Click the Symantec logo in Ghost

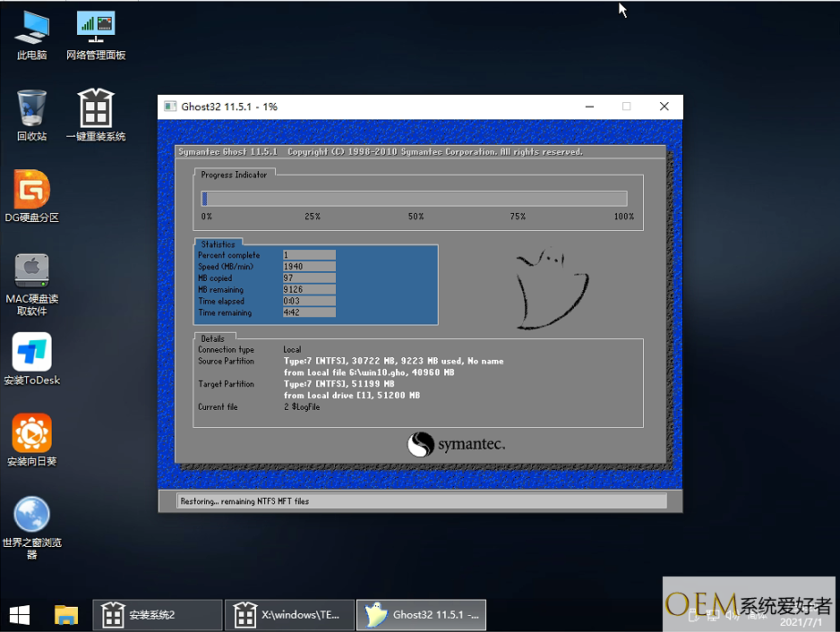457,445
